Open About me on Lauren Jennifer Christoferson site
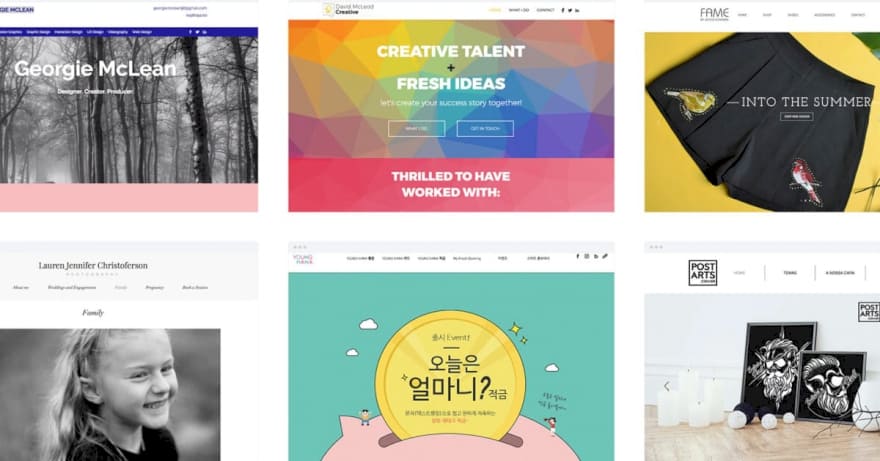Viewport: 880px width, 461px height. click(20, 287)
